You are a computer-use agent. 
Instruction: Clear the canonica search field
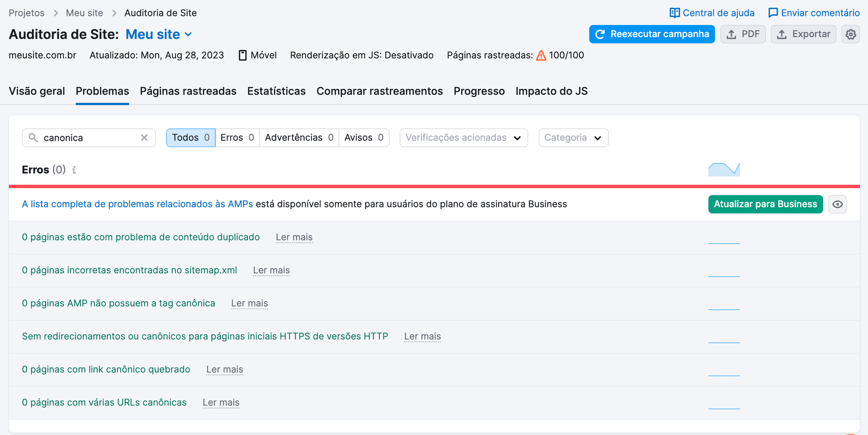144,137
